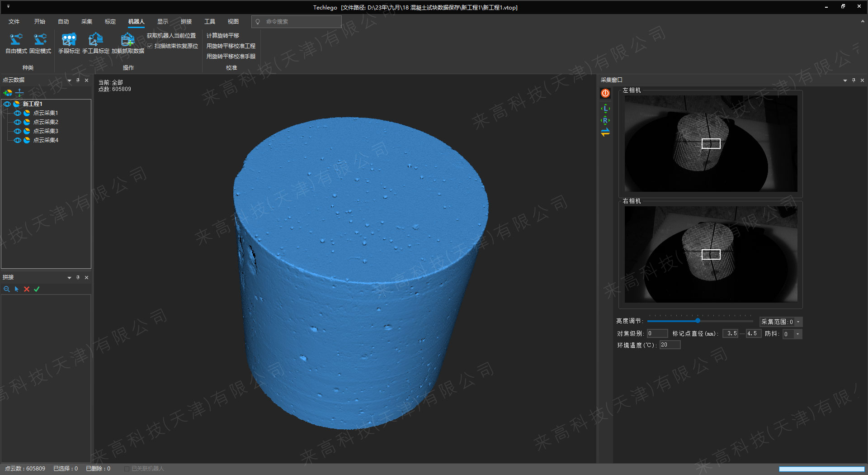Adjust the 亮度调节 brightness slider handle
This screenshot has height=475, width=868.
(698, 321)
